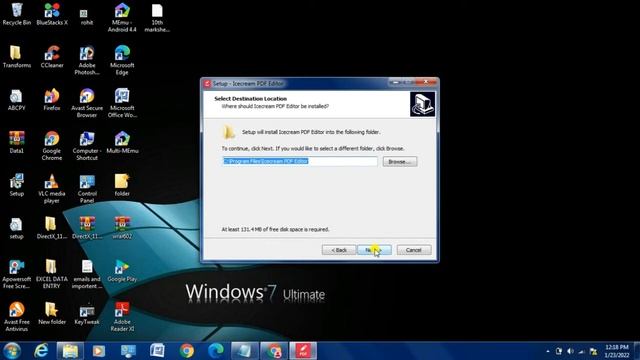Select the Google Play desktop icon

coord(122,271)
